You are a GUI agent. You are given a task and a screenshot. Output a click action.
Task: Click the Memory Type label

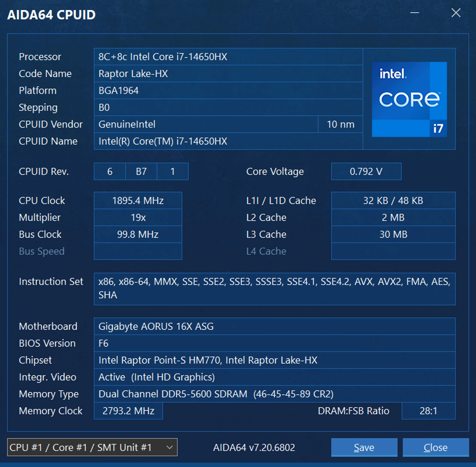click(x=49, y=394)
